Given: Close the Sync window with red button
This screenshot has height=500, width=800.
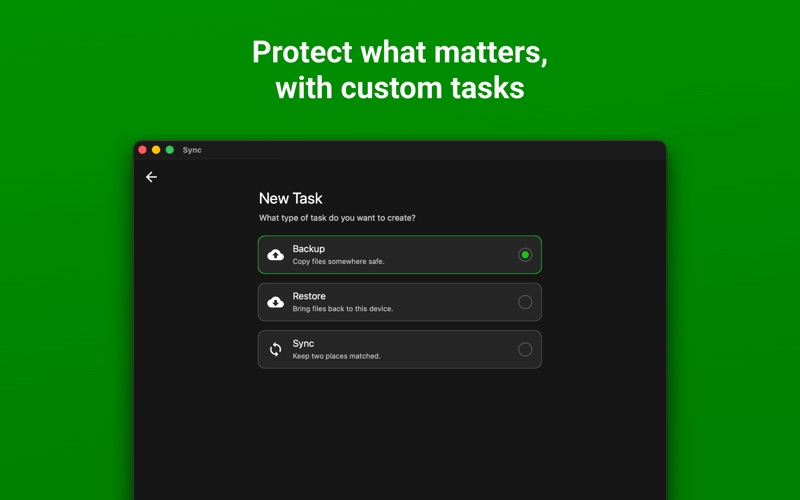Looking at the screenshot, I should click(142, 149).
